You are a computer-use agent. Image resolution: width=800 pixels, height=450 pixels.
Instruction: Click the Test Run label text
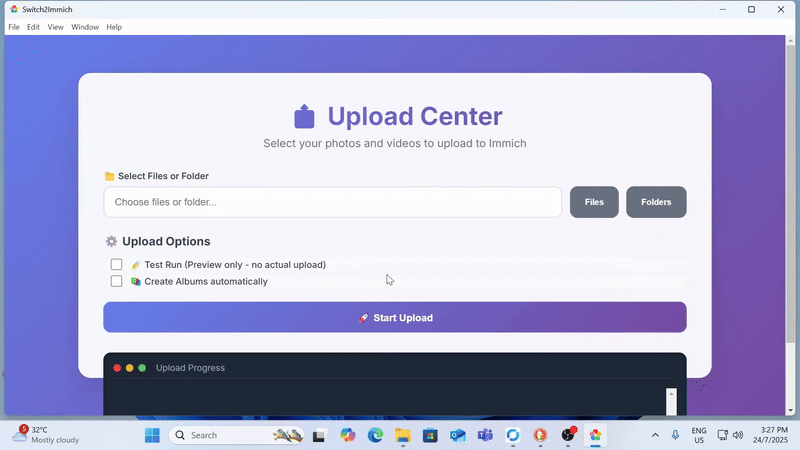click(x=235, y=265)
